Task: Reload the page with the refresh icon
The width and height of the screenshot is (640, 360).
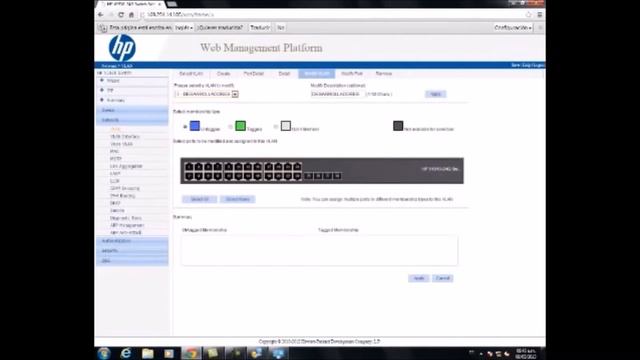Action: coord(121,15)
